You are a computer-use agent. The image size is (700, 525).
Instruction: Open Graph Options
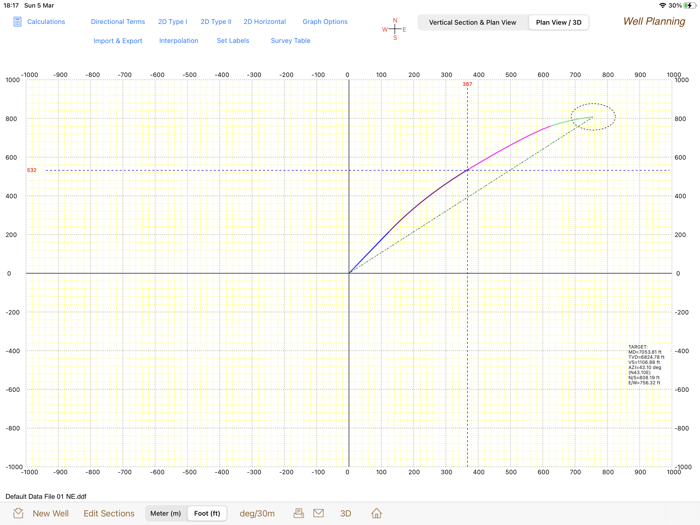click(x=325, y=21)
